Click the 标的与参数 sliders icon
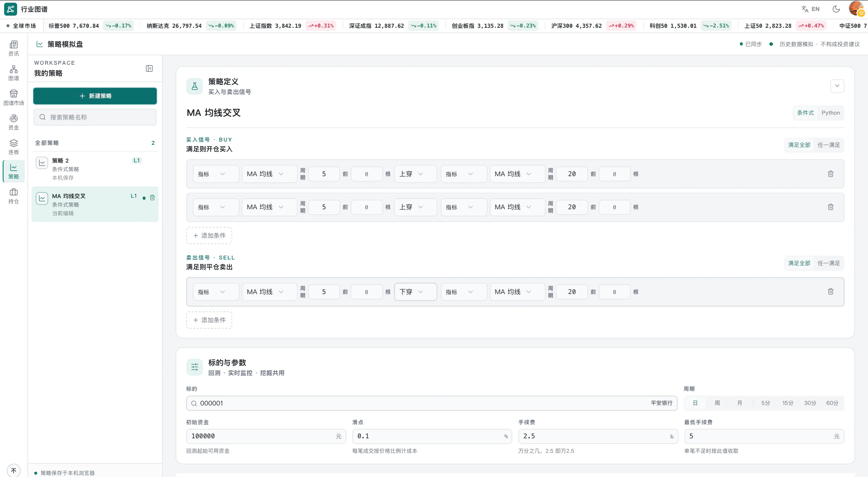868x477 pixels. pos(195,367)
